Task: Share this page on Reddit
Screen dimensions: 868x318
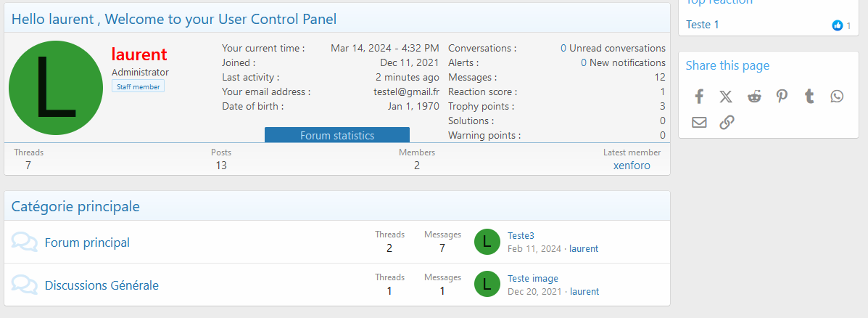Action: click(x=754, y=97)
